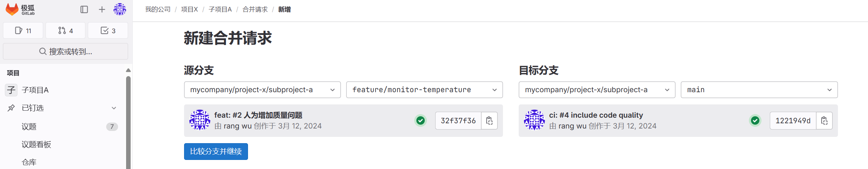Copy source commit SHA 32f37f36
This screenshot has width=868, height=169.
point(489,121)
